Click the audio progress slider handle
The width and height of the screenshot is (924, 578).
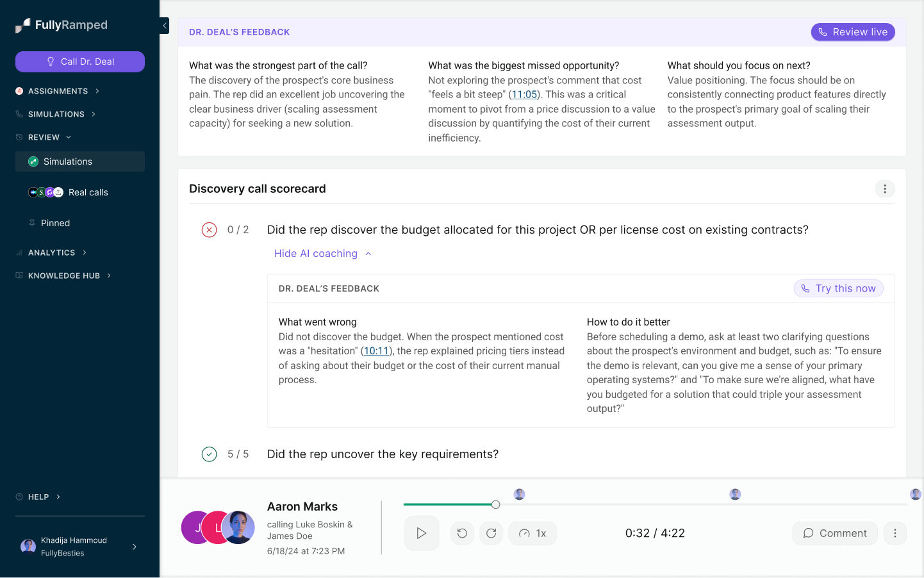click(496, 505)
